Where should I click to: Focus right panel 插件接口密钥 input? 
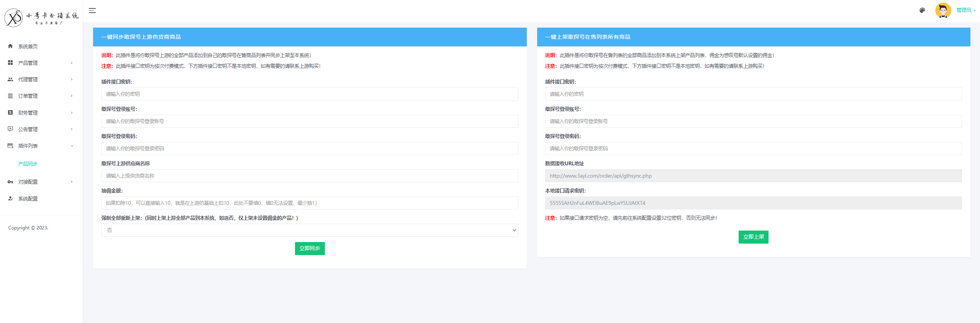(x=753, y=94)
